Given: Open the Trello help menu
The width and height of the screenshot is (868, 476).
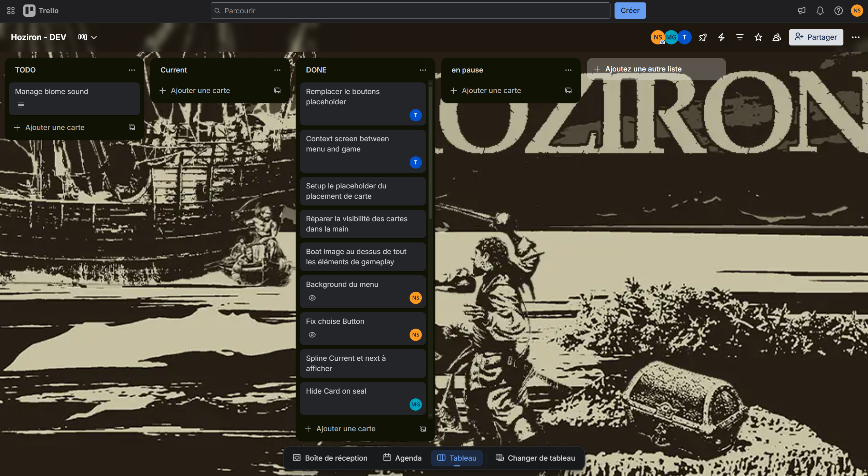Looking at the screenshot, I should [x=839, y=11].
